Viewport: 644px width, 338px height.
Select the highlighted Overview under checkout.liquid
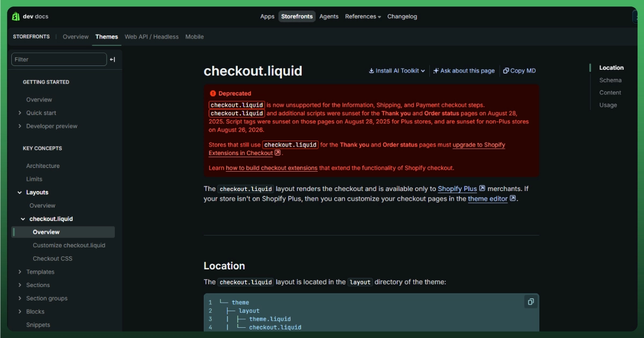pos(64,232)
